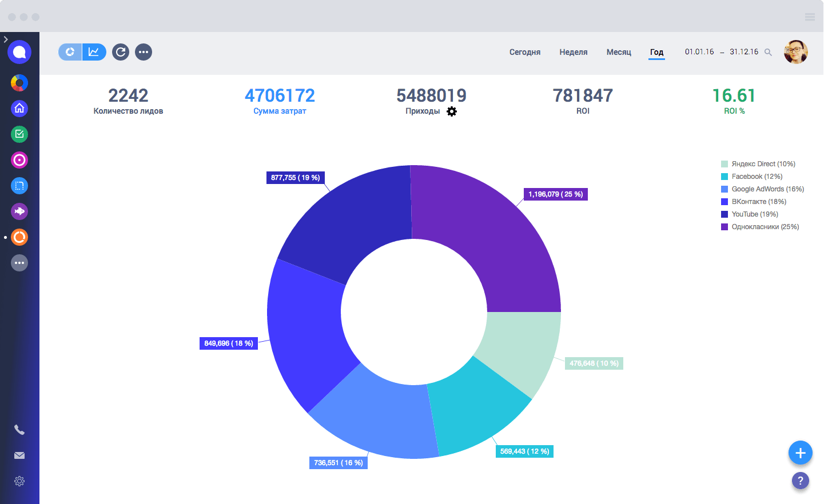Screen dimensions: 824x504
Task: Open settings gear at sidebar bottom
Action: point(19,481)
